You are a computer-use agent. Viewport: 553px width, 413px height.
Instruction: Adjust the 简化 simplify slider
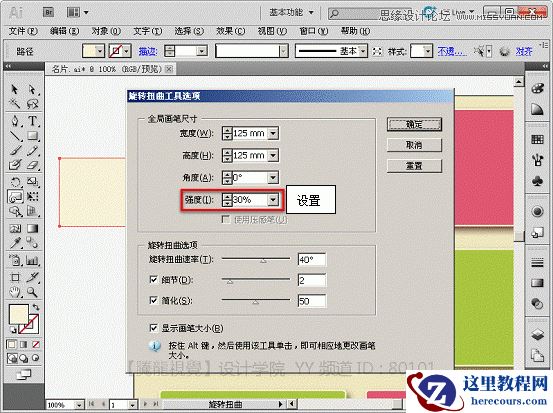[x=256, y=301]
